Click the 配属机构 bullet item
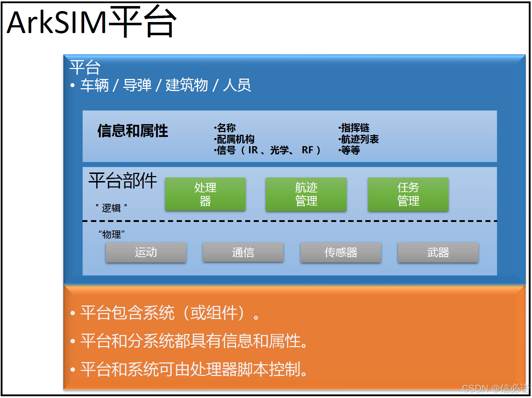 click(x=234, y=139)
